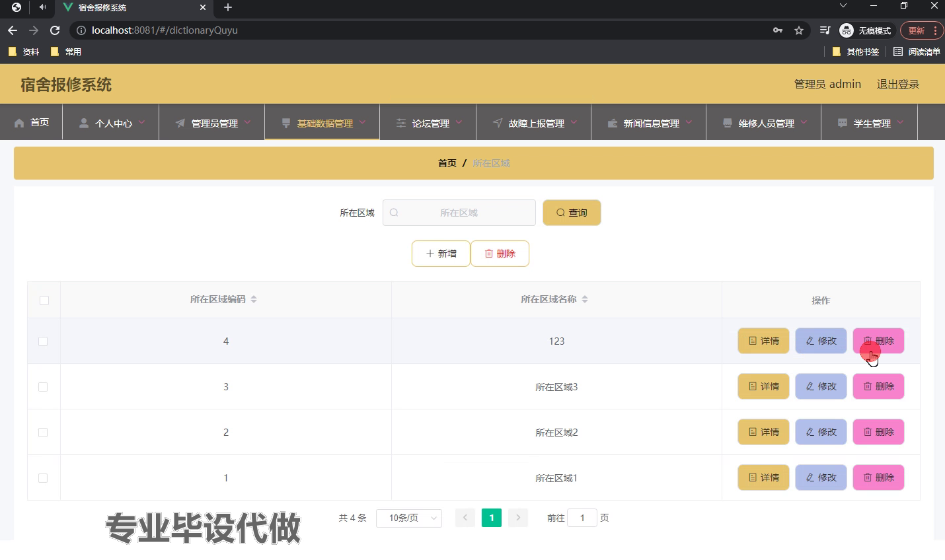Click the 查询 search button
The width and height of the screenshot is (945, 560).
click(572, 213)
